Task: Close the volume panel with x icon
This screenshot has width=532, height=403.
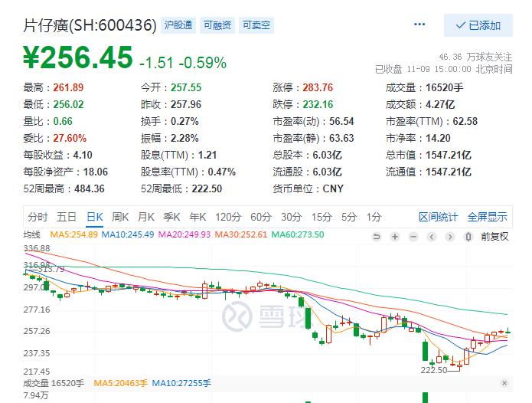Action: point(504,383)
